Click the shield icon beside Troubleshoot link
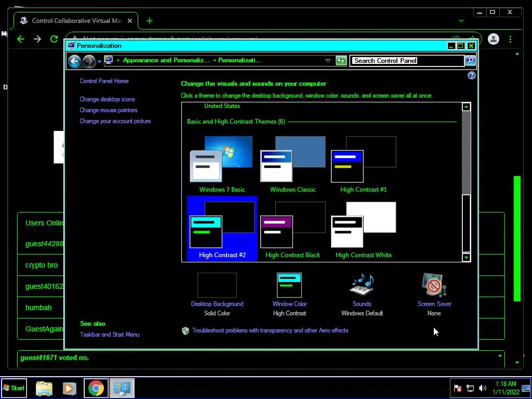 pos(185,331)
